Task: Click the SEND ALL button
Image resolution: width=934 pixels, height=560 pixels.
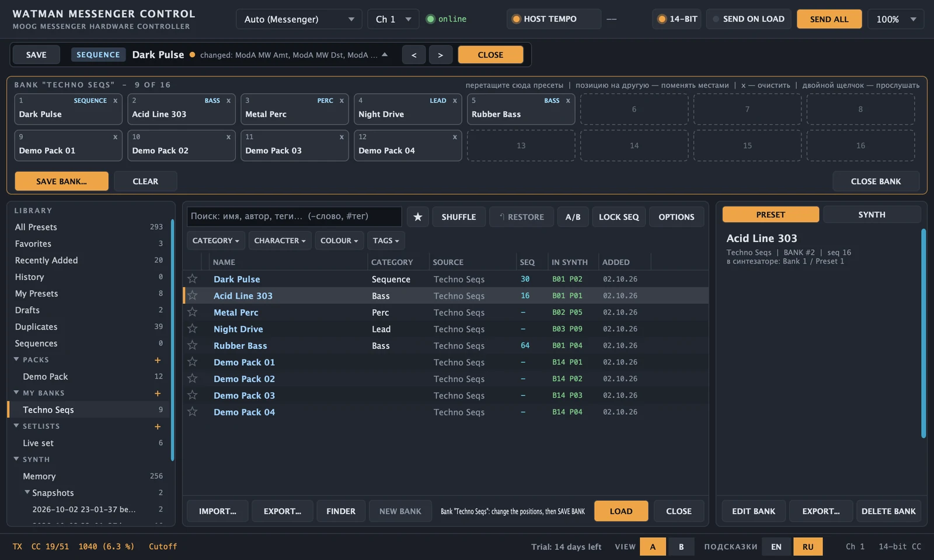Action: coord(829,19)
